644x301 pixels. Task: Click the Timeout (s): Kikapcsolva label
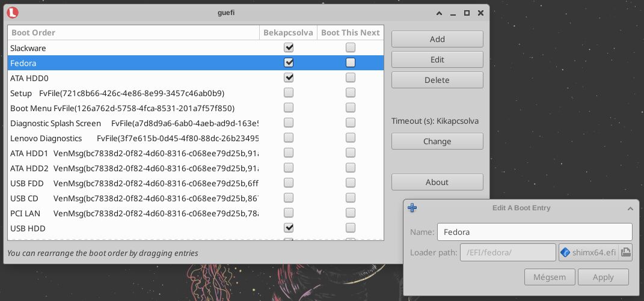tap(435, 121)
